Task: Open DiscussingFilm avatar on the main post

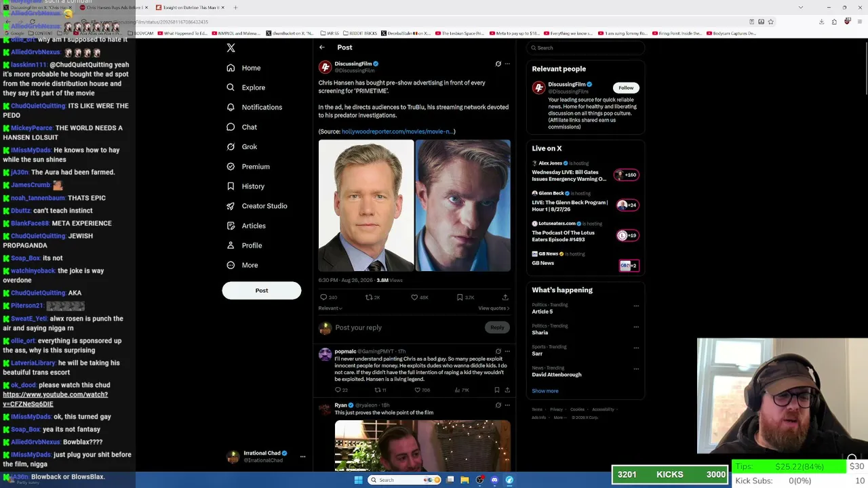Action: 325,67
